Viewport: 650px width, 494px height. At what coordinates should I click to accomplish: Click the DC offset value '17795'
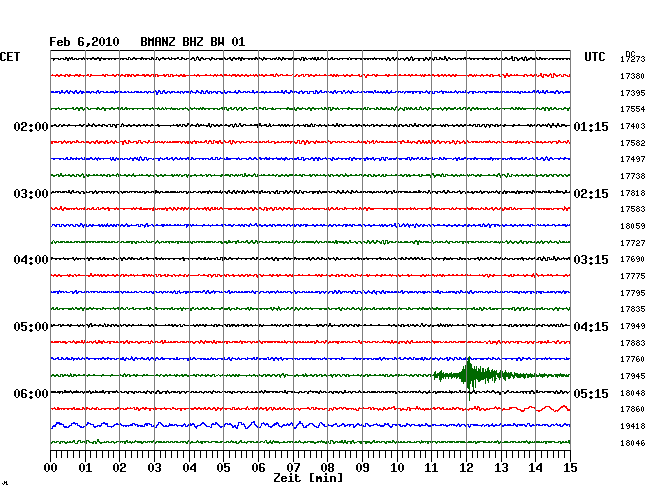click(x=633, y=293)
